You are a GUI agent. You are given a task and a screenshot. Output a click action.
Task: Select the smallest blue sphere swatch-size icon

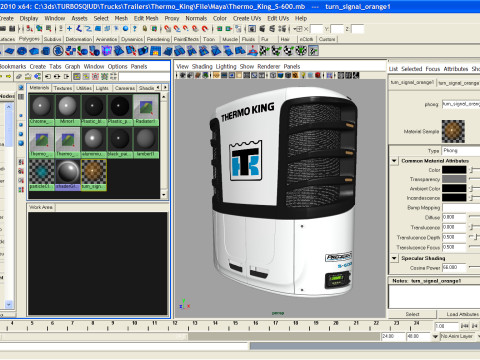[21, 115]
